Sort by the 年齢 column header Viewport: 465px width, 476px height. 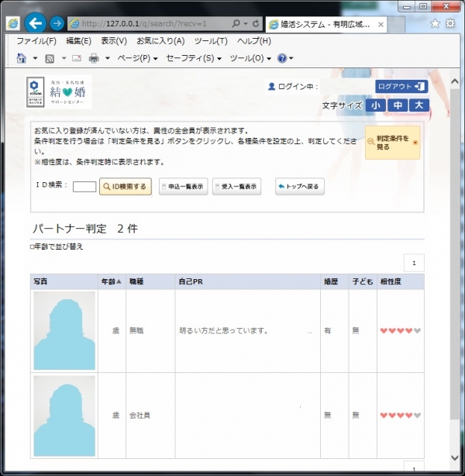coord(110,281)
